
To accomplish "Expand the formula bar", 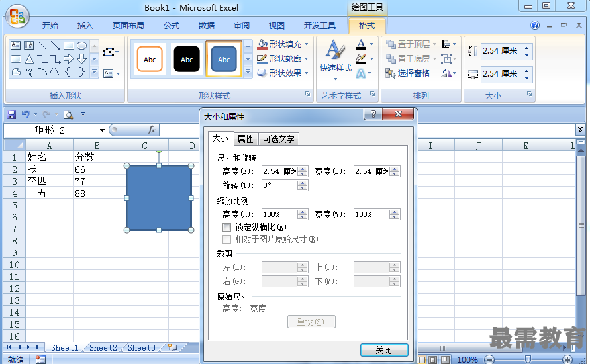I will [x=580, y=130].
